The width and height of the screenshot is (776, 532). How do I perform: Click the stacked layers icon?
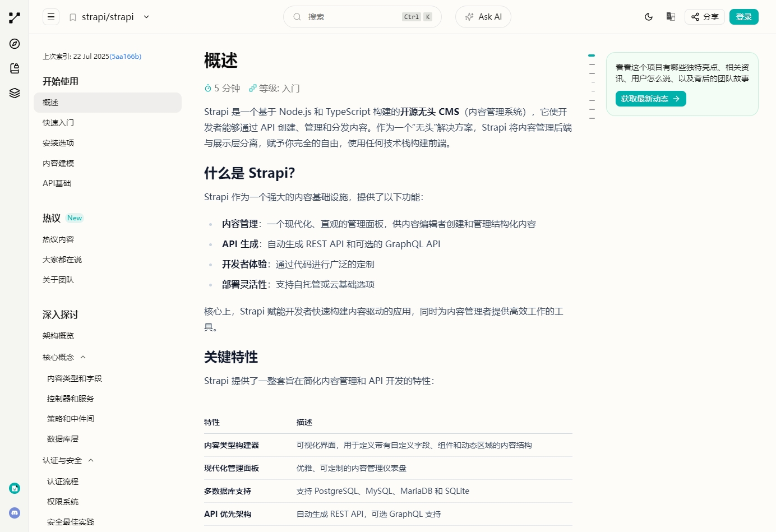click(x=15, y=93)
